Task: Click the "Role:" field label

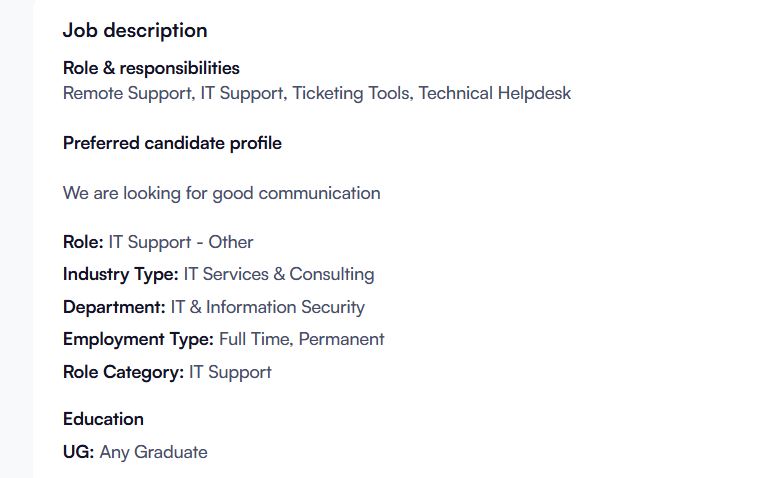Action: [x=83, y=242]
